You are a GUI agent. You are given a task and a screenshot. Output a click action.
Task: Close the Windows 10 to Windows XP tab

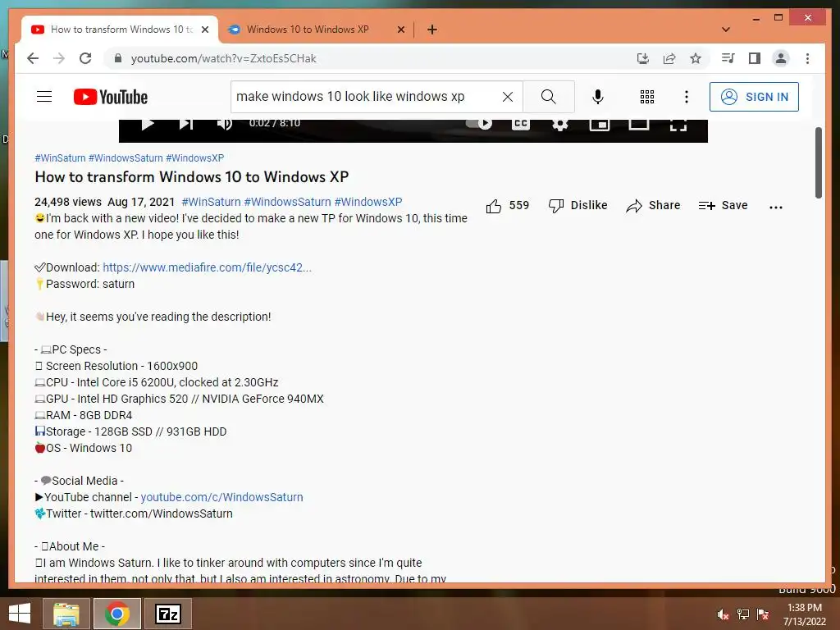[x=400, y=30]
